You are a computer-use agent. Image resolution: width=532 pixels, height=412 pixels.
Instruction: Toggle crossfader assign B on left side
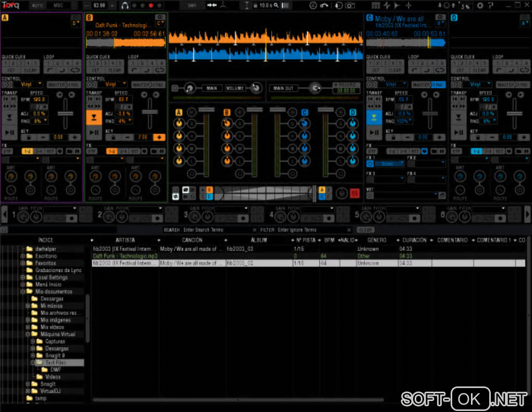pyautogui.click(x=209, y=189)
